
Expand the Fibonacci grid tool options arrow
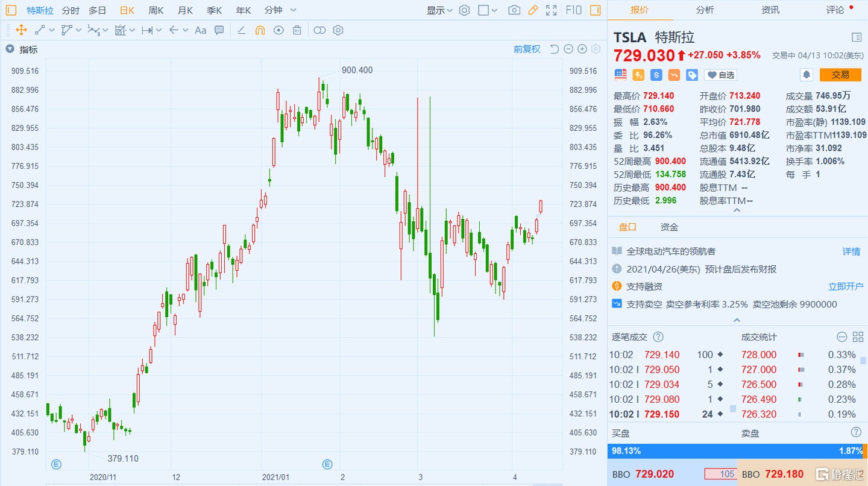click(131, 30)
